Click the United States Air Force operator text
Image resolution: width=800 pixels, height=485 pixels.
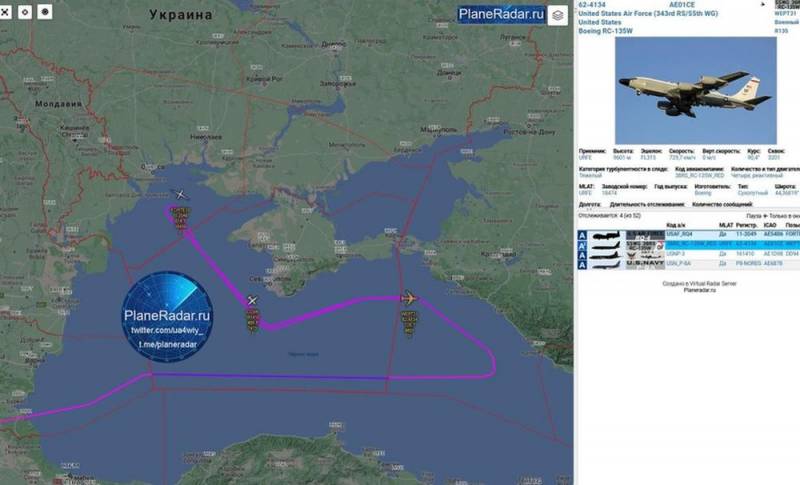648,14
